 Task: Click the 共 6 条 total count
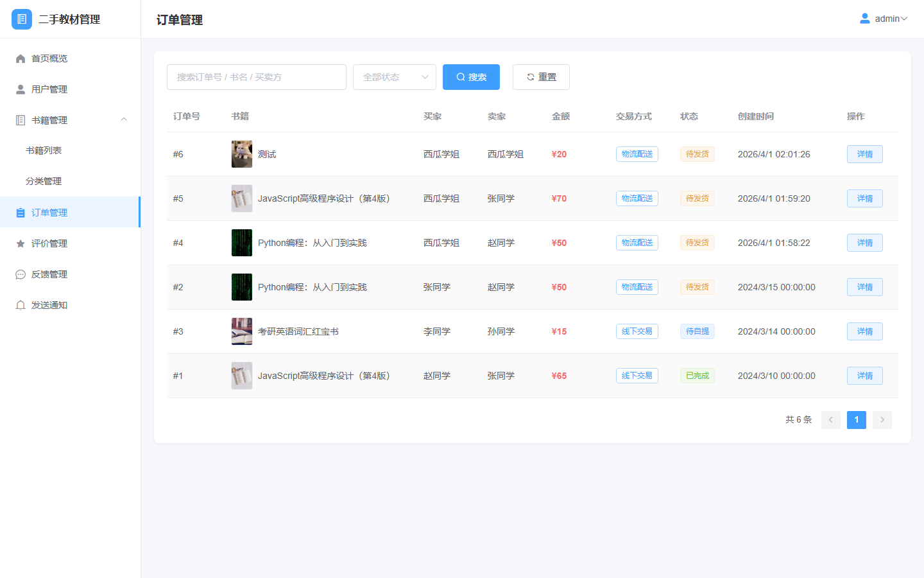coord(799,420)
